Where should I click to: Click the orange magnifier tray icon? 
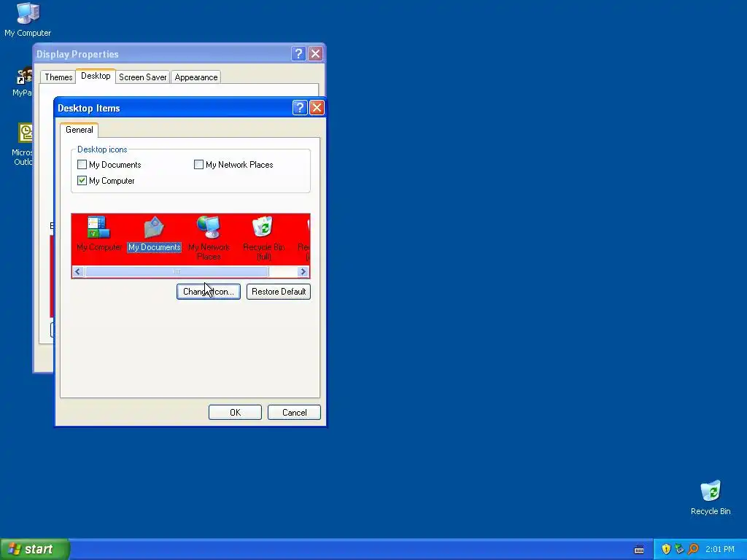[x=693, y=549]
